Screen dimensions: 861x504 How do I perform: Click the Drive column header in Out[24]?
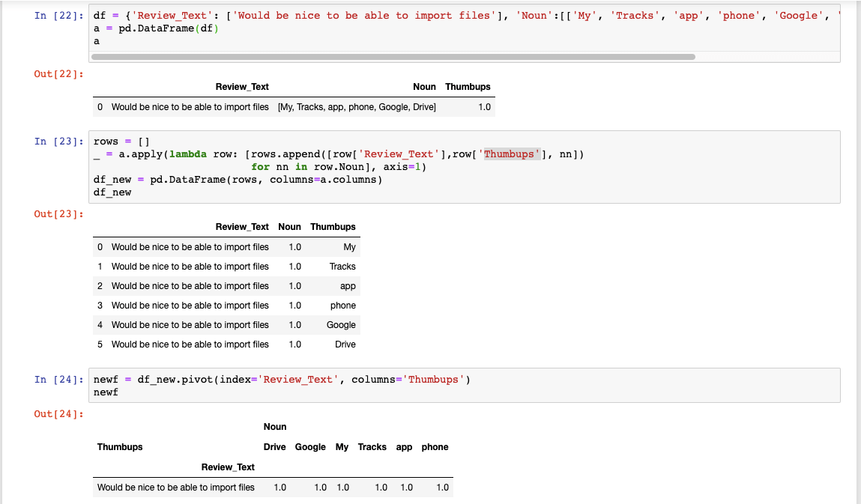(274, 447)
